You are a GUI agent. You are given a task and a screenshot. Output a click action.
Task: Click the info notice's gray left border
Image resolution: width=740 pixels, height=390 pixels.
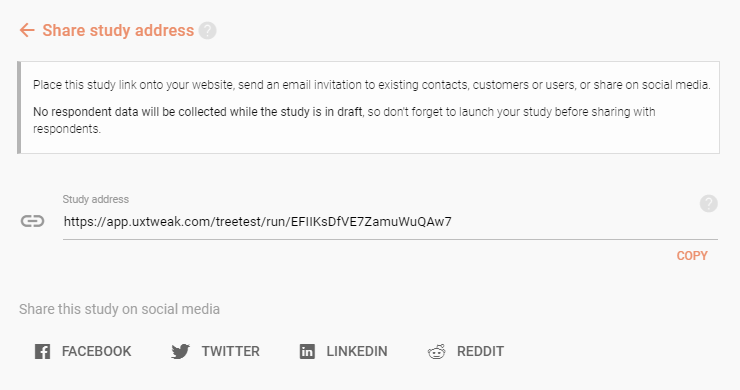pos(19,107)
